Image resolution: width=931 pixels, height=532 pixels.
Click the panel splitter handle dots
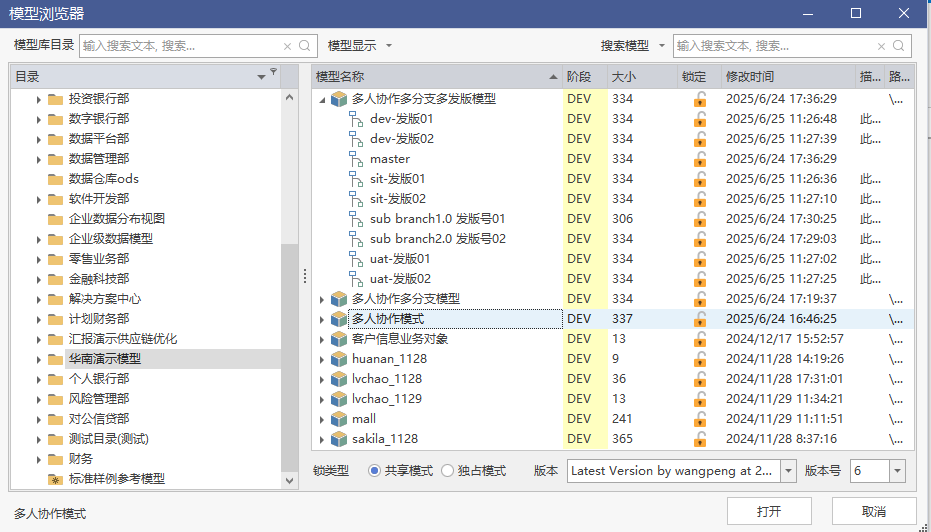pyautogui.click(x=305, y=276)
